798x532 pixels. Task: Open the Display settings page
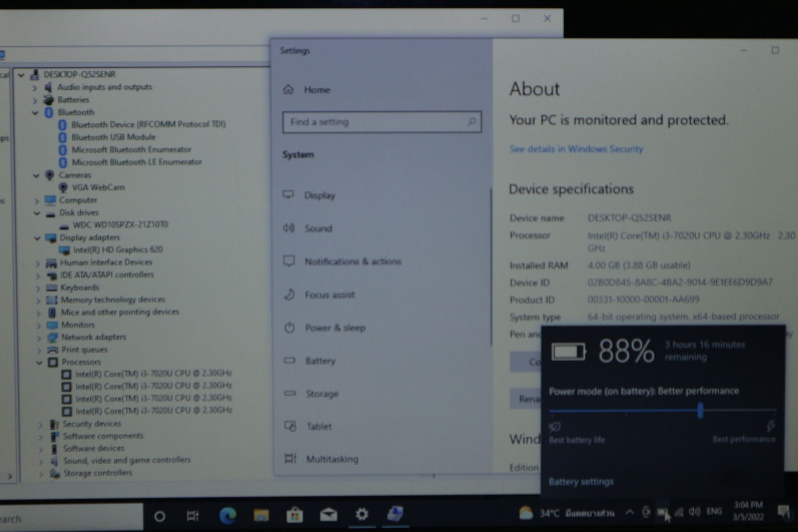point(319,195)
